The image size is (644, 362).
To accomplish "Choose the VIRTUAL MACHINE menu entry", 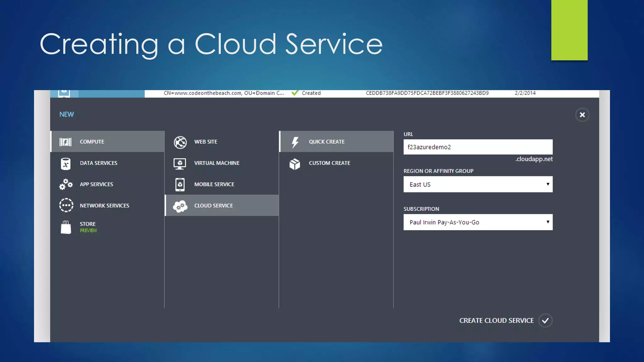I will (217, 163).
